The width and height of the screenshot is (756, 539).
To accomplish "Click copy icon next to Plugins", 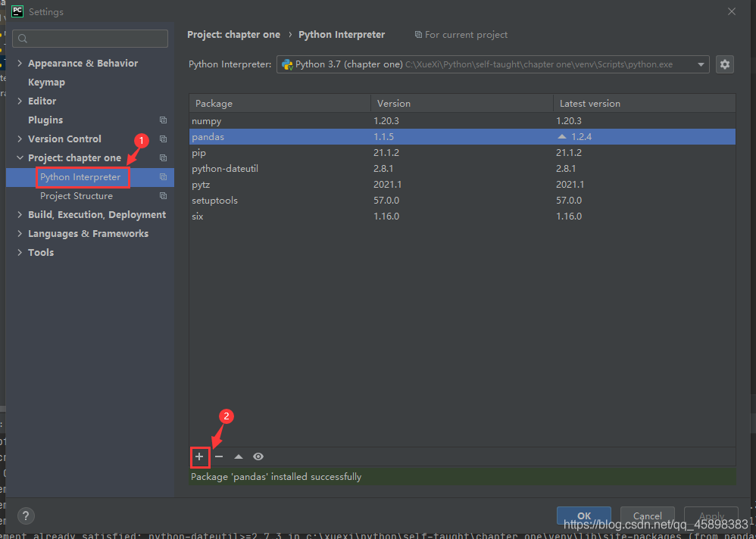I will [163, 120].
